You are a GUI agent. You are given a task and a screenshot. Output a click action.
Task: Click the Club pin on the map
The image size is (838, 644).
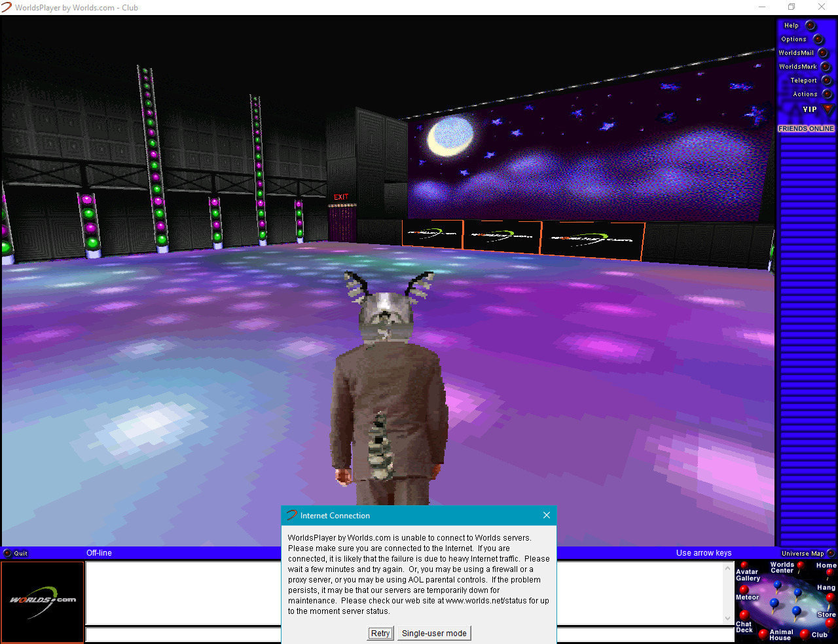[805, 634]
